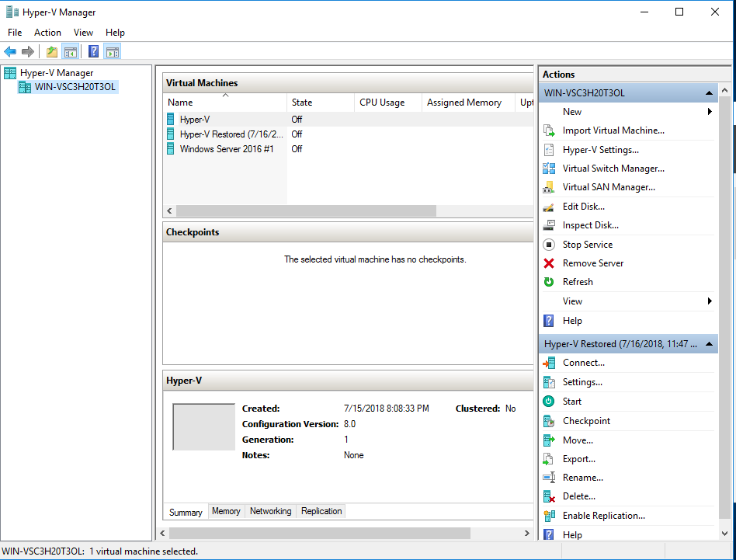Click the Connect icon in VM actions
The height and width of the screenshot is (560, 736).
point(549,363)
